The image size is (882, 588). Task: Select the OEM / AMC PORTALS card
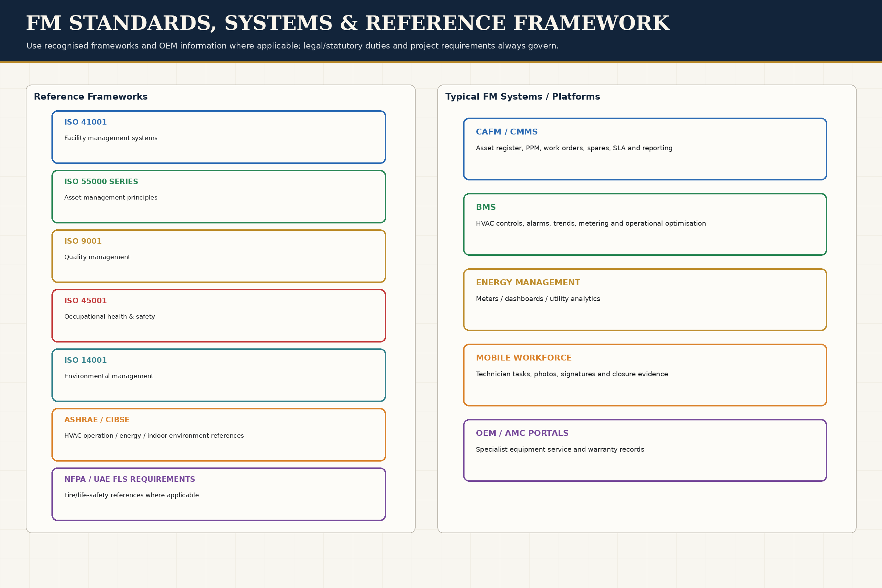pyautogui.click(x=645, y=451)
